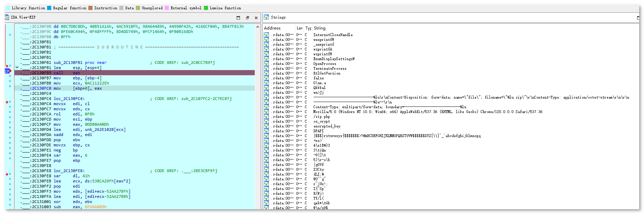644x214 pixels.
Task: Click the blue IP instruction pointer marker
Action: [7, 71]
